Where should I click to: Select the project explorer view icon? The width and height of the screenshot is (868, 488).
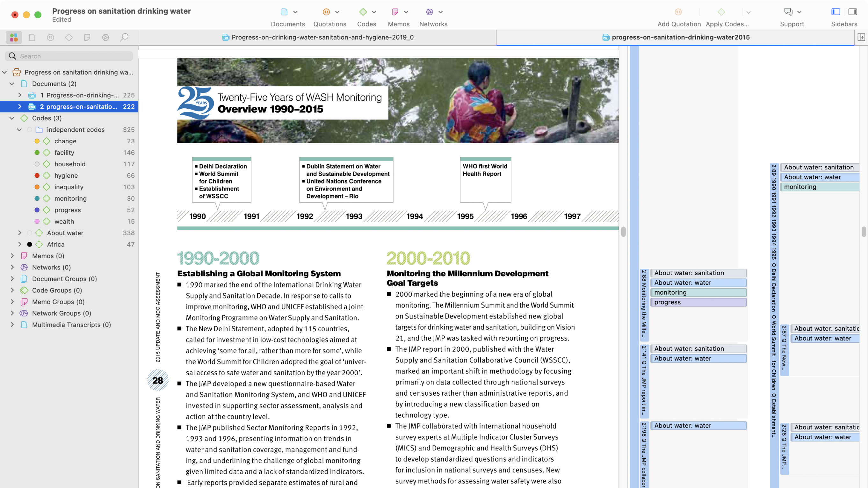tap(14, 37)
